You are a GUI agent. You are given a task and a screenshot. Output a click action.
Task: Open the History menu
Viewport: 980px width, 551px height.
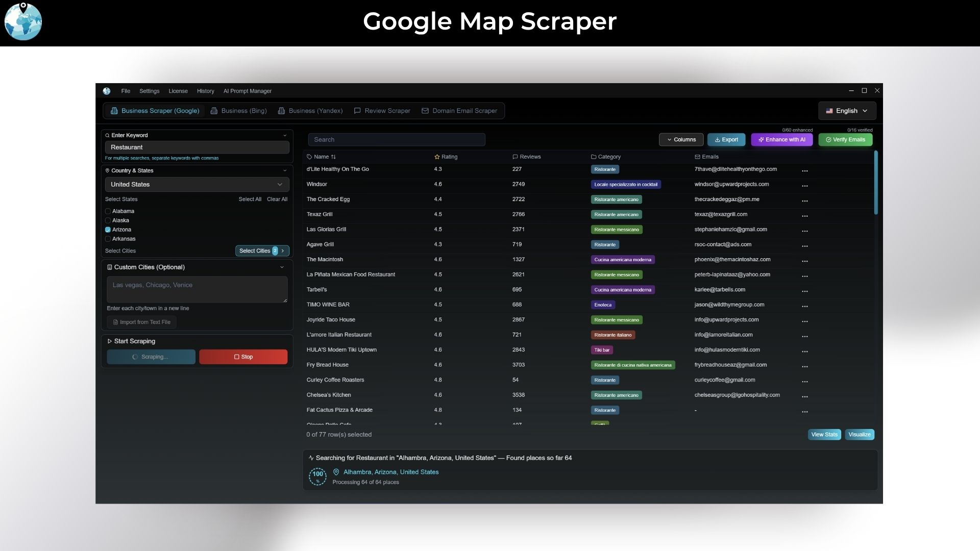click(x=205, y=91)
